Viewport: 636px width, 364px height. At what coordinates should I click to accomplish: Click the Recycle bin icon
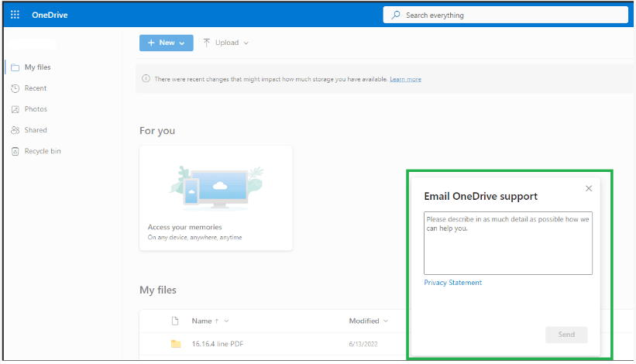click(15, 152)
